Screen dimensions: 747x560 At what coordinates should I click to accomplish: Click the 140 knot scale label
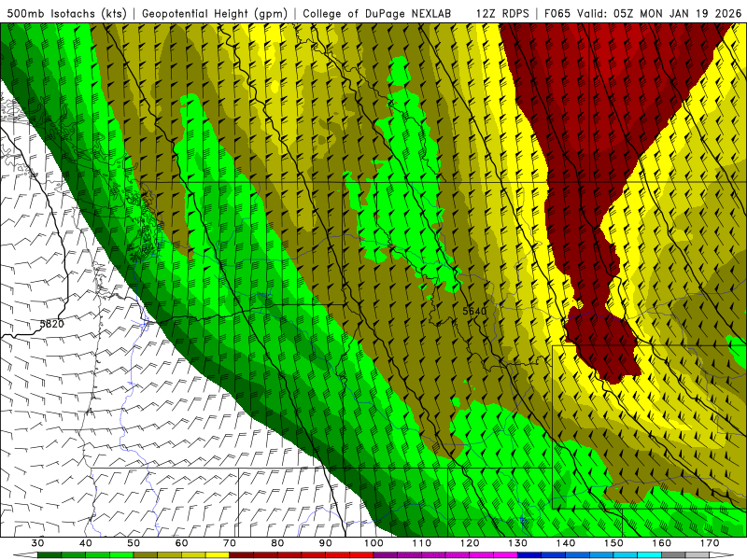[x=566, y=543]
